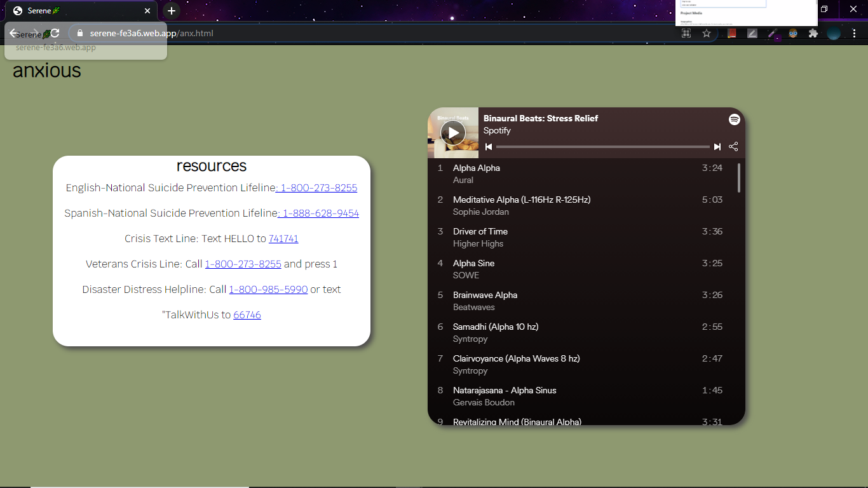Click the site lock security icon
The image size is (868, 488).
click(x=79, y=33)
